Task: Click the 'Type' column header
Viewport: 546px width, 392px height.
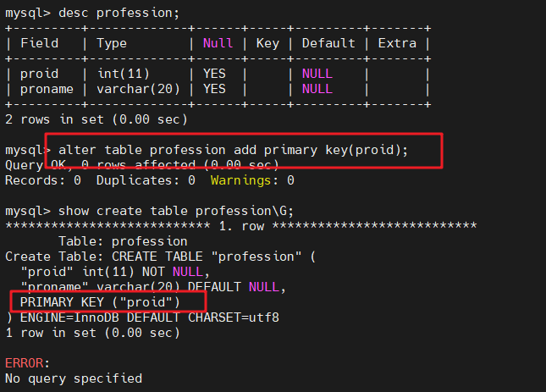Action: (x=112, y=42)
